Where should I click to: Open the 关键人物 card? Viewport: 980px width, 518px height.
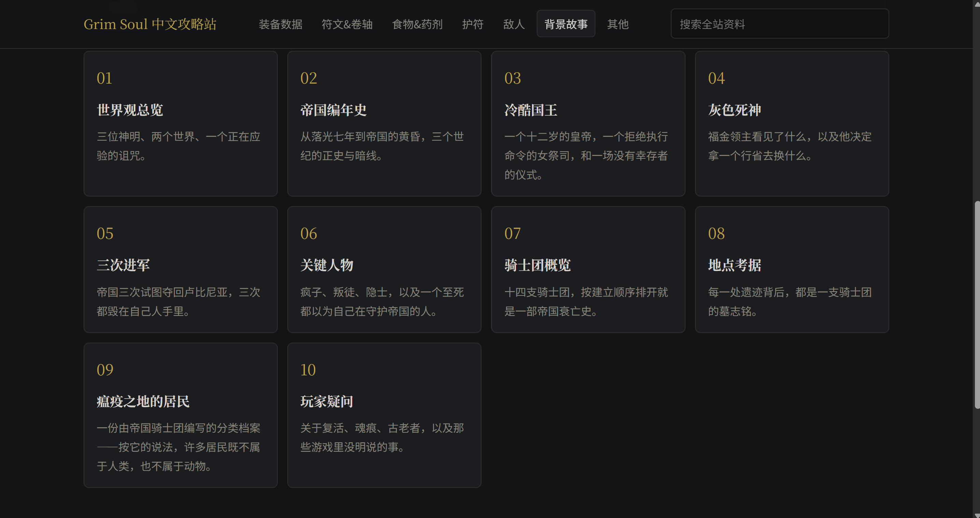[384, 270]
